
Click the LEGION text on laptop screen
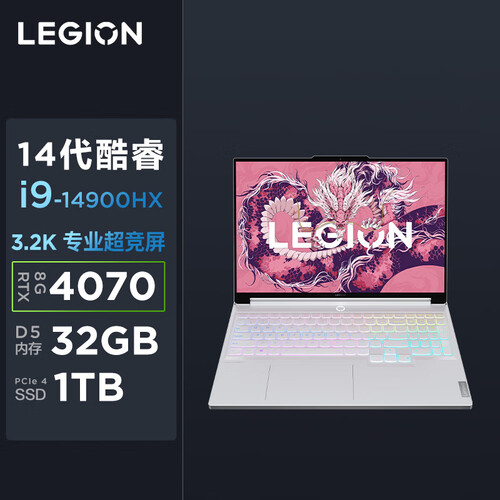[x=340, y=235]
